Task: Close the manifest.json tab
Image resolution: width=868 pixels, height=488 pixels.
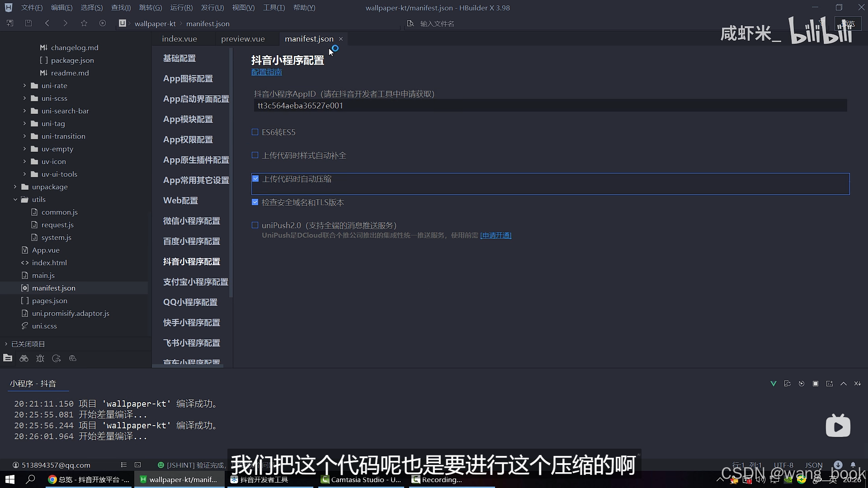Action: [341, 39]
